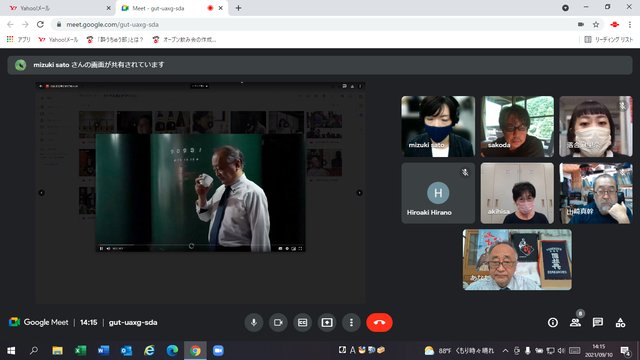Open Excel from the taskbar
Image resolution: width=640 pixels, height=360 pixels.
(x=80, y=351)
